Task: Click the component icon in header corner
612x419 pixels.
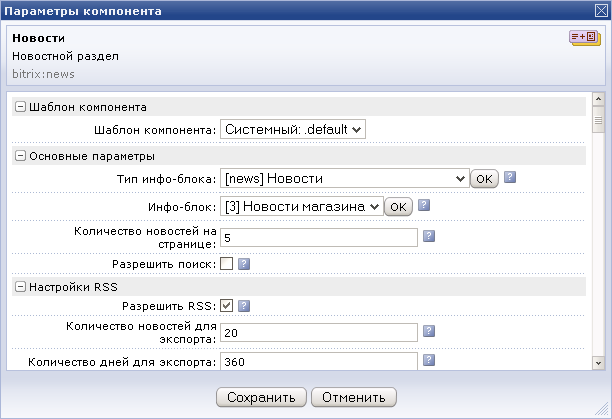Action: point(585,38)
